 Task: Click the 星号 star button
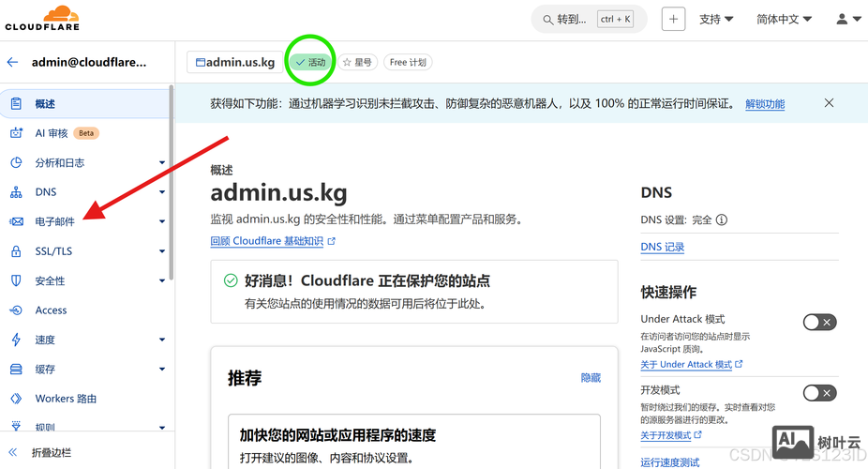point(357,63)
